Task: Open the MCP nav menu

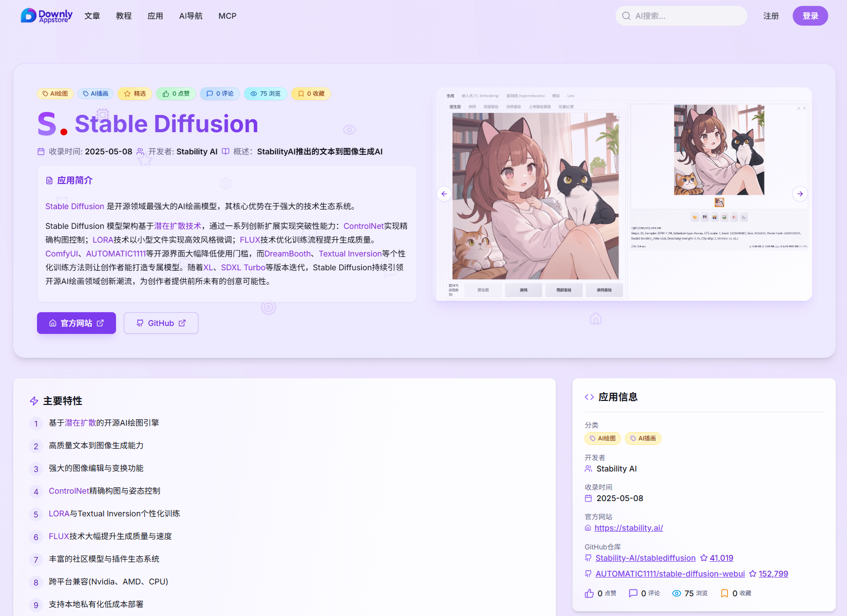Action: pos(228,16)
